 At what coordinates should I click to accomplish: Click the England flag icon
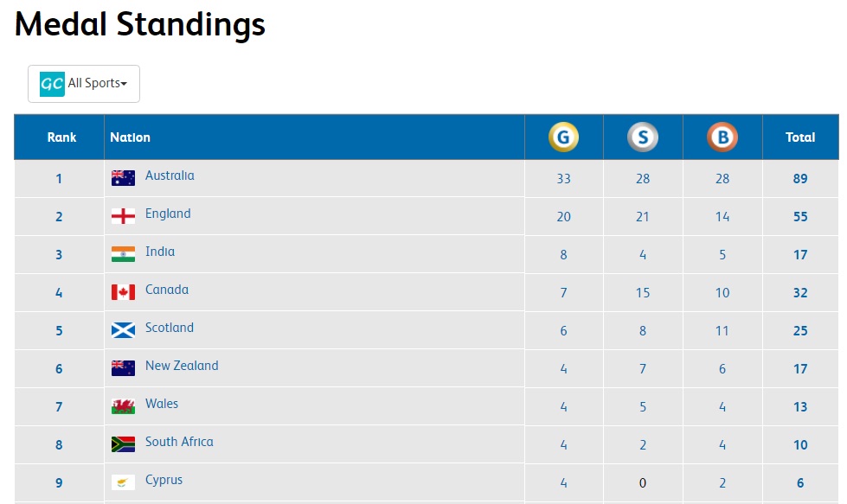pos(123,216)
